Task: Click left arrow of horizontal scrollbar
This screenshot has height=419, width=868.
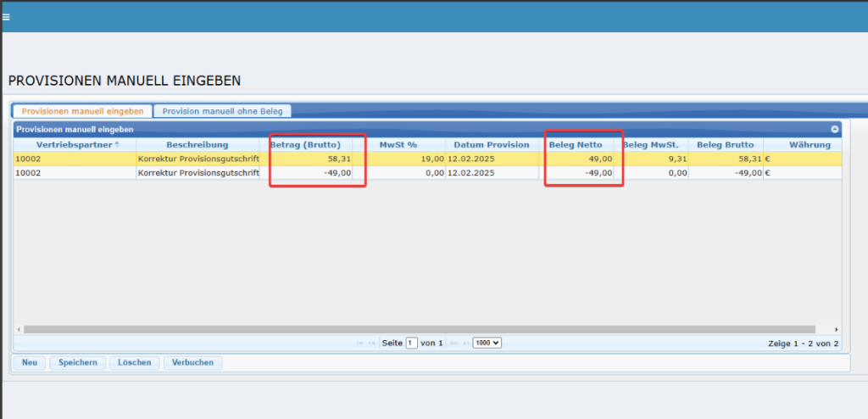Action: click(x=18, y=329)
